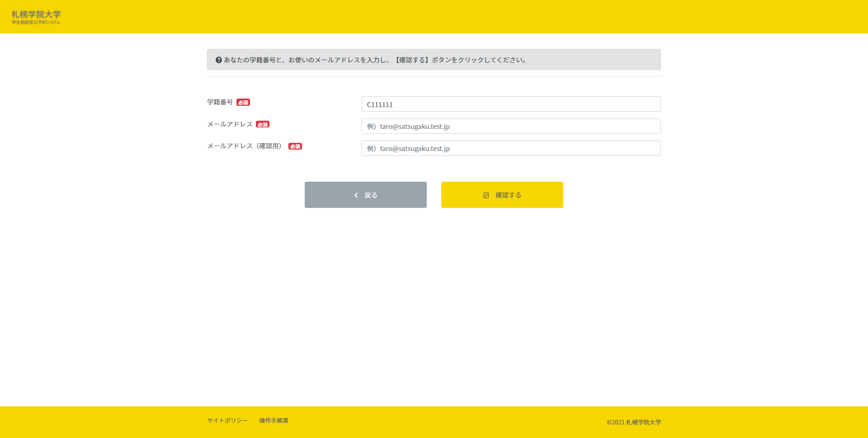868x438 pixels.
Task: Click the 必須 badge beside first メールアドレス label
Action: pyautogui.click(x=263, y=124)
